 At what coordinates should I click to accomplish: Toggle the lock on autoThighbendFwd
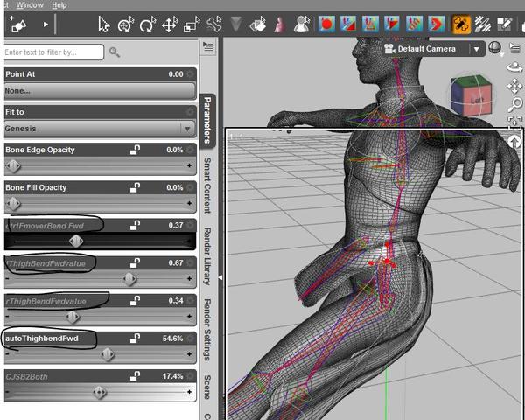136,339
